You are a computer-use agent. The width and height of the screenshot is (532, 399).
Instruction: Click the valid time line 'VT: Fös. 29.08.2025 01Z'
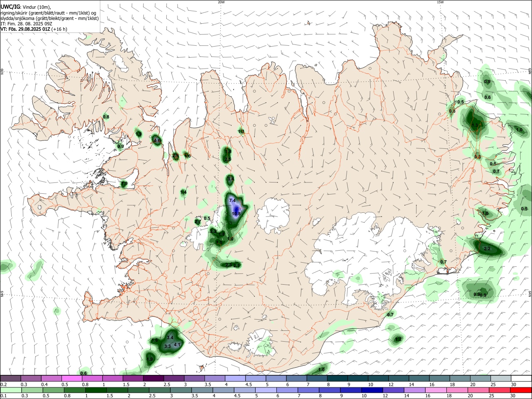(25, 29)
